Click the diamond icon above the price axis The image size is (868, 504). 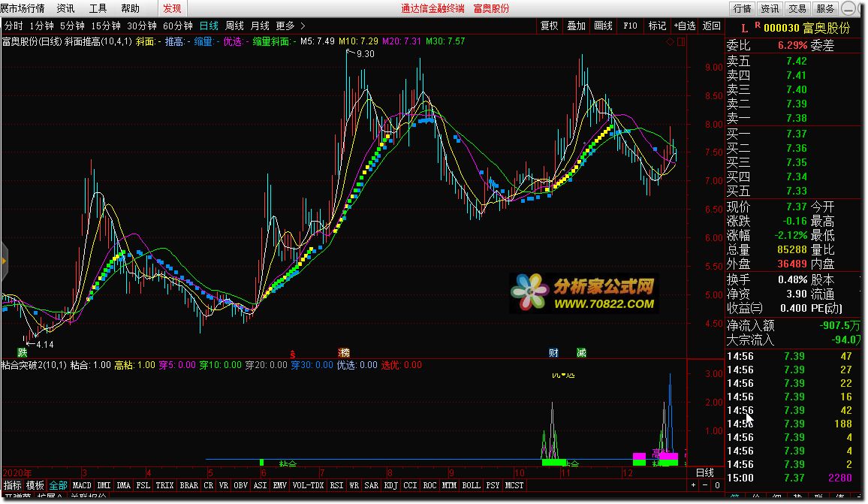(671, 41)
